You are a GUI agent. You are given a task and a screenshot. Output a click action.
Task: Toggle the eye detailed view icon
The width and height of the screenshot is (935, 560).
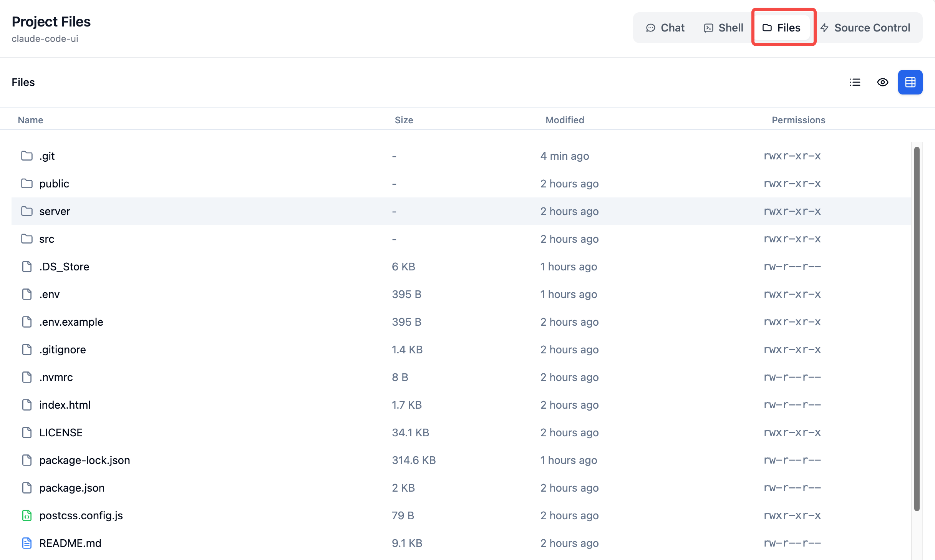882,82
